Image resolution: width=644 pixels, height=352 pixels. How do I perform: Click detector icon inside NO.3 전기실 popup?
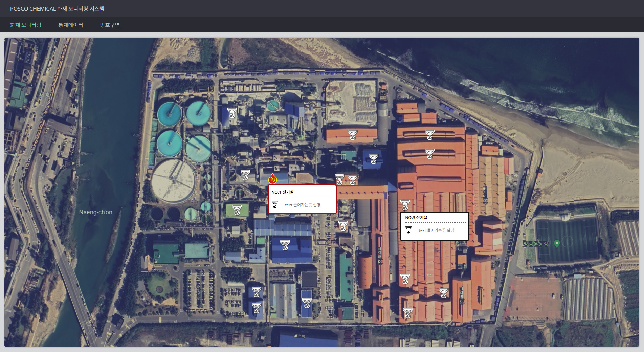[408, 230]
